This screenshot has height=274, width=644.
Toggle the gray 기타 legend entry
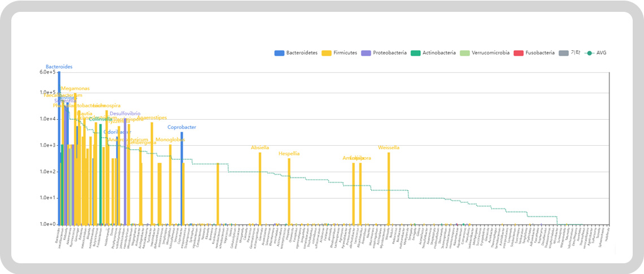(x=569, y=53)
